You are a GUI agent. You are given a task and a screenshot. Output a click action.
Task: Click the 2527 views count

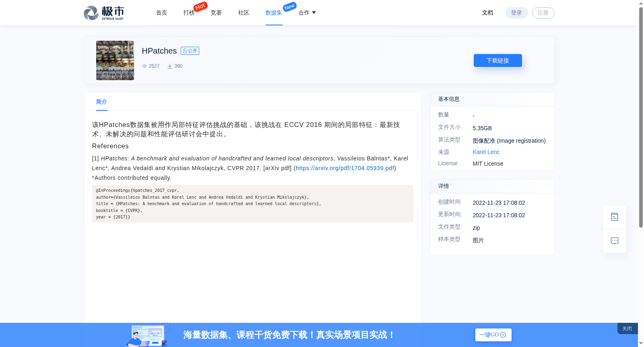pyautogui.click(x=154, y=66)
